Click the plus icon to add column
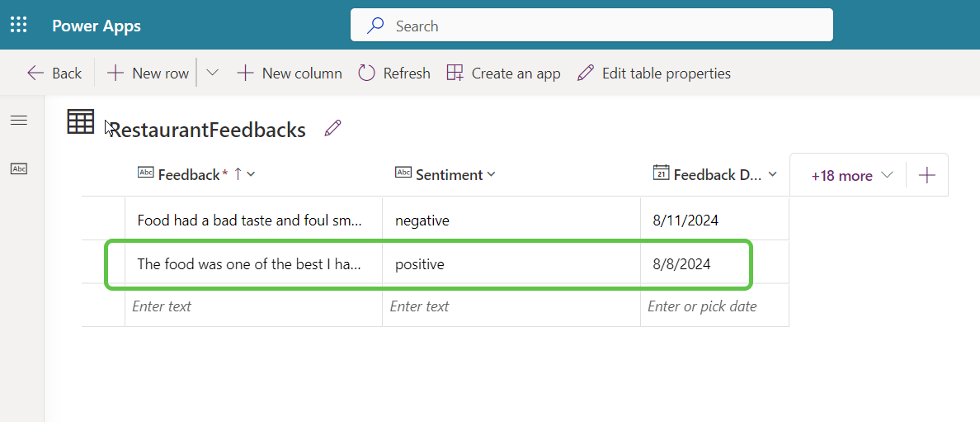 pyautogui.click(x=927, y=175)
